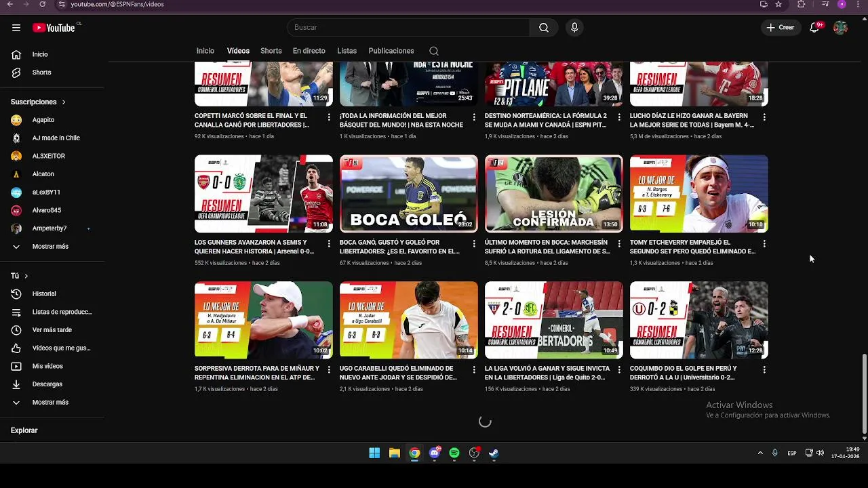The image size is (868, 488).
Task: Open options for COPETTI MARCÓ video
Action: (329, 117)
